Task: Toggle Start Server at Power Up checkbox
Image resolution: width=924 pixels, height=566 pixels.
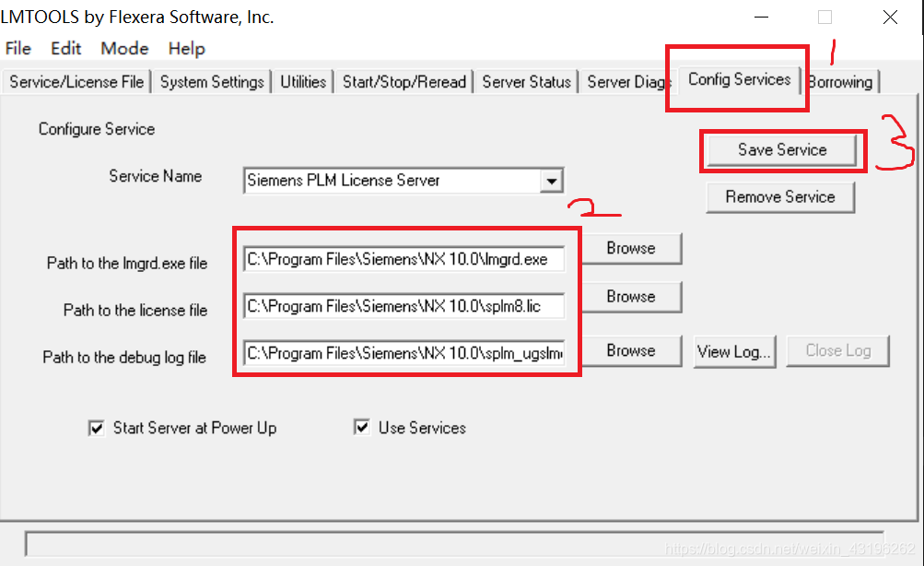Action: point(96,428)
